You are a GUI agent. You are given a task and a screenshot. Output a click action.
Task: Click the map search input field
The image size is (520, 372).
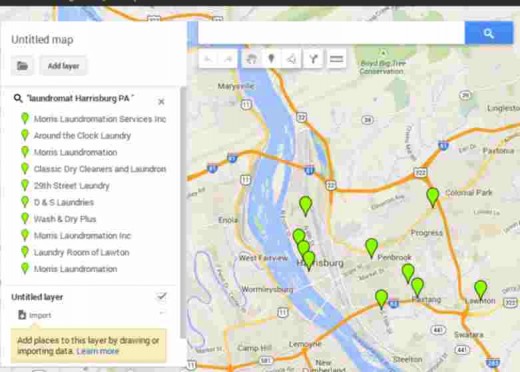331,33
